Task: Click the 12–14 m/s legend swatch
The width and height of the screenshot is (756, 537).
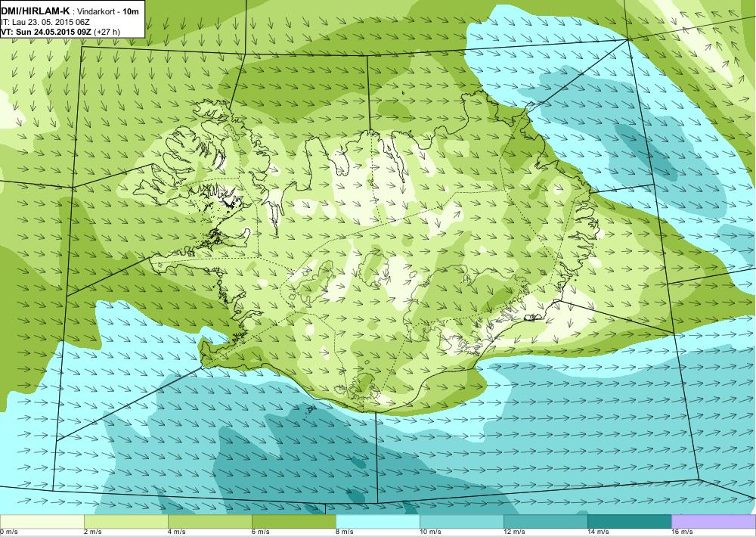Action: [545, 522]
